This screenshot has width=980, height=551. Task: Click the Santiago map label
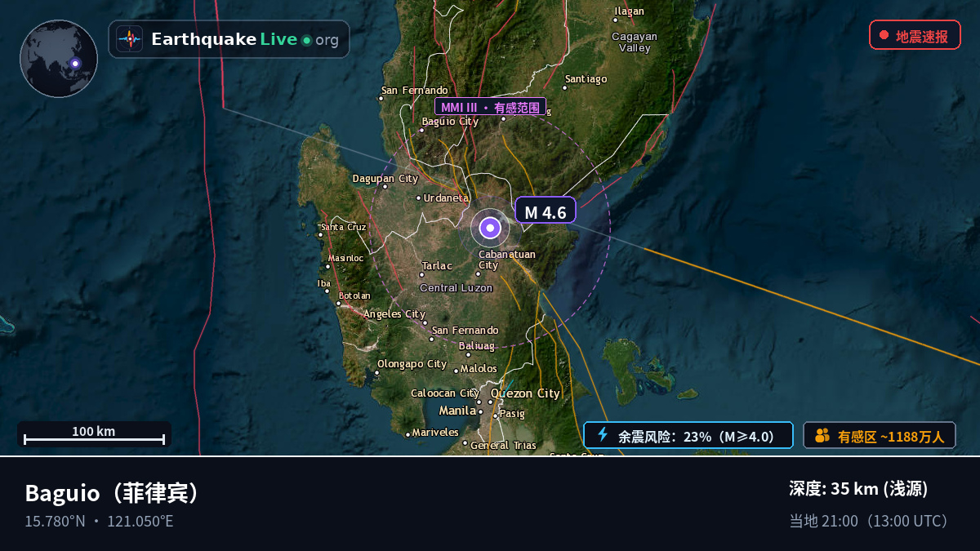(x=586, y=79)
